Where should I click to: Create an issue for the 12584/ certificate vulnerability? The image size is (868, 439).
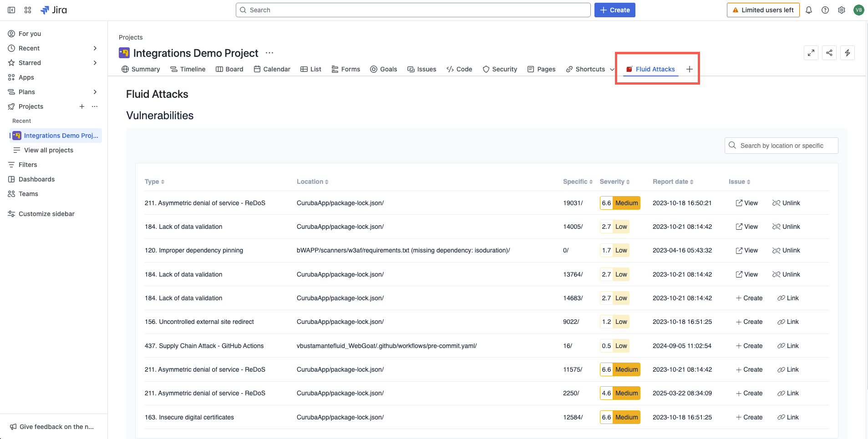[749, 417]
